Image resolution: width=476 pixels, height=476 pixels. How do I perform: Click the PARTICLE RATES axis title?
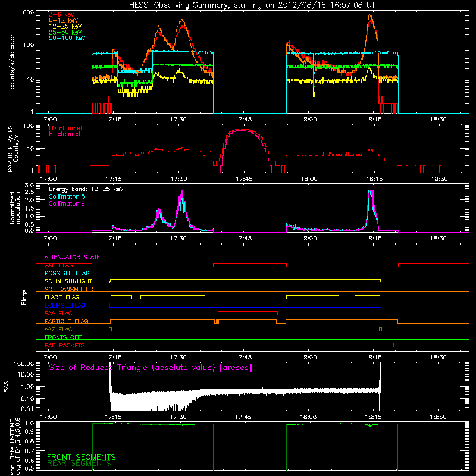tap(10, 149)
